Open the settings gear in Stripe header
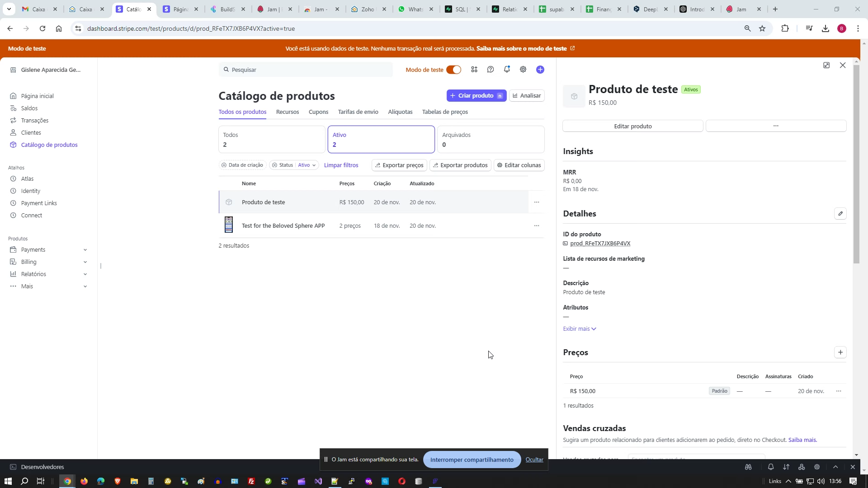The width and height of the screenshot is (868, 488). tap(523, 70)
